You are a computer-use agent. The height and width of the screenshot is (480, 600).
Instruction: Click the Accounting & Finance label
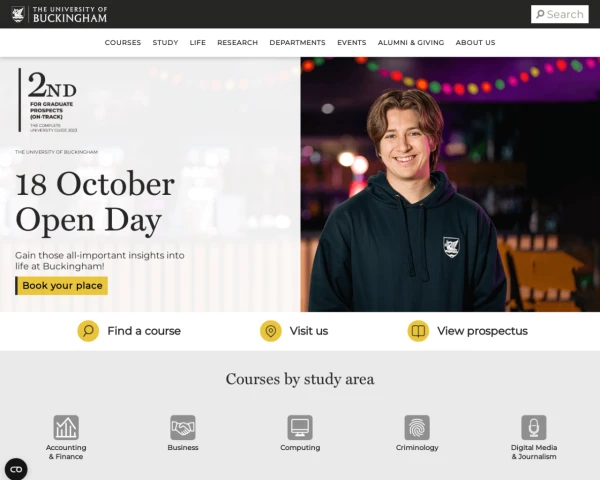pos(66,452)
